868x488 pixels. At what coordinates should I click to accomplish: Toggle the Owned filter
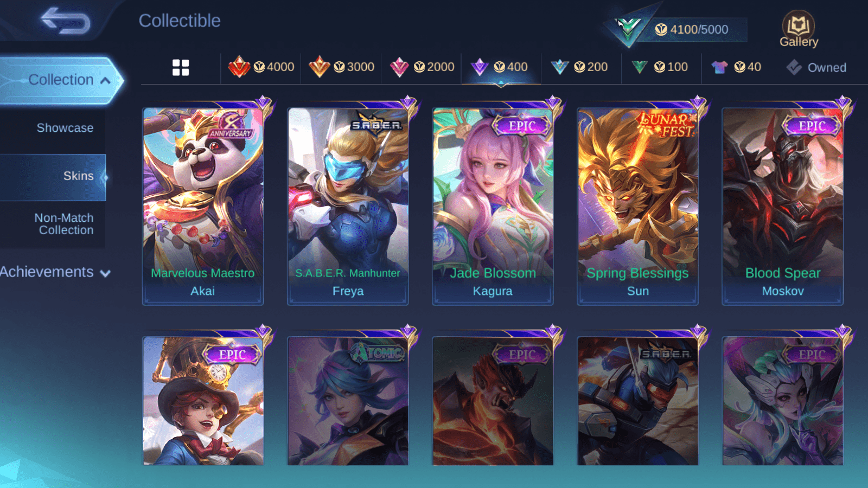click(x=816, y=67)
